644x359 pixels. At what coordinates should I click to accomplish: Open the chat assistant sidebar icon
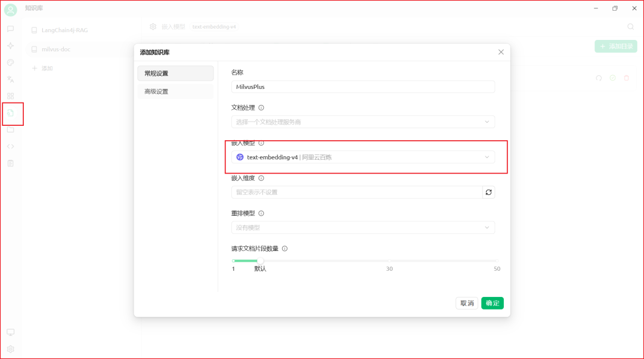(11, 29)
